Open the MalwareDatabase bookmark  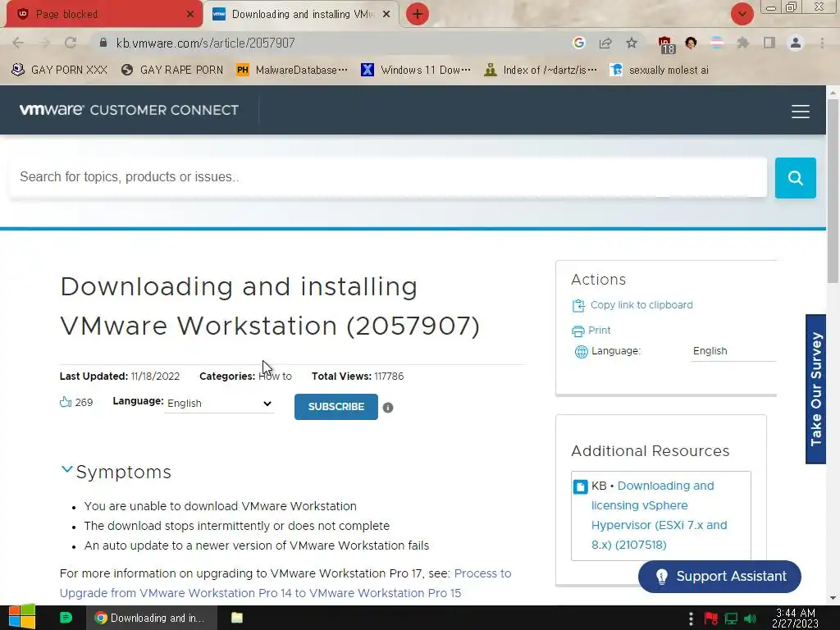[292, 71]
